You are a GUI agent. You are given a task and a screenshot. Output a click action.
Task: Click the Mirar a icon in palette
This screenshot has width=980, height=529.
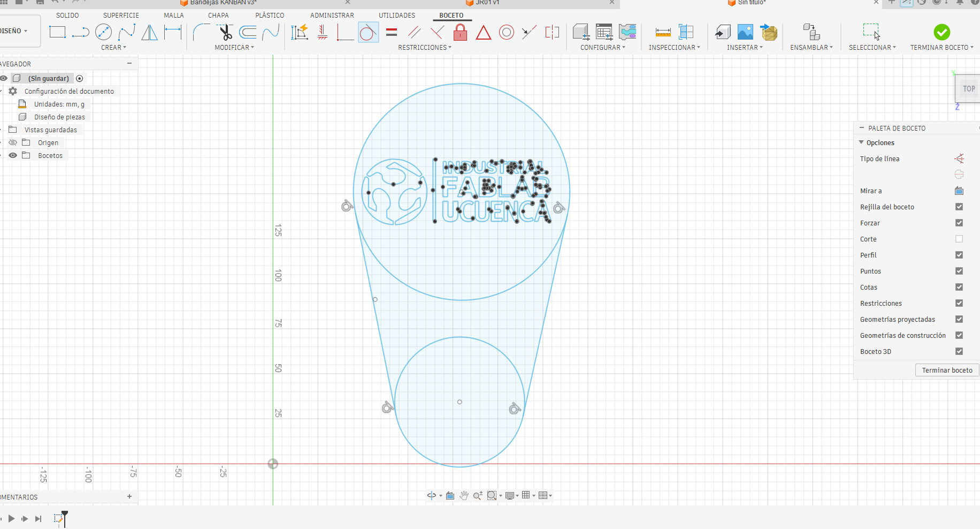(959, 191)
